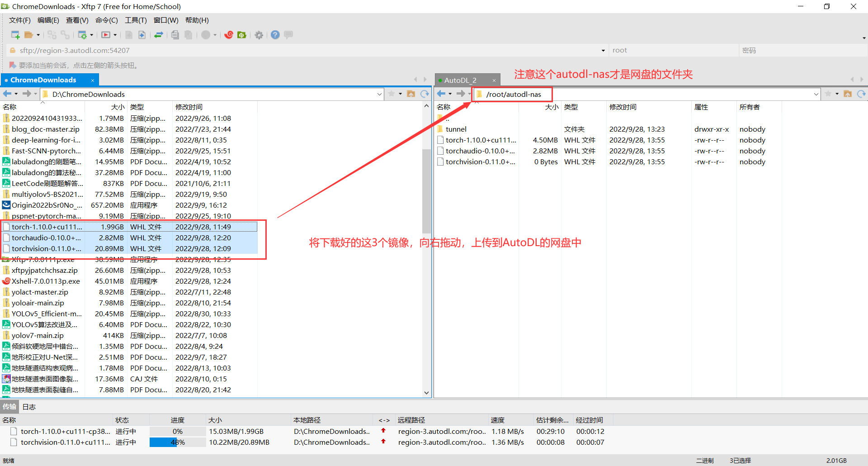Click the local pane scroll down arrow
The width and height of the screenshot is (868, 466).
pos(426,393)
